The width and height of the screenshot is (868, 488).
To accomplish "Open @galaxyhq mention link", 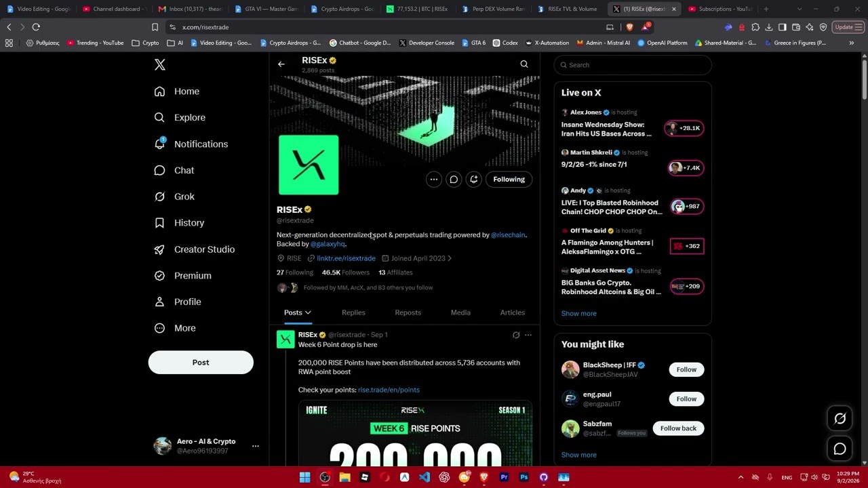I will click(328, 244).
